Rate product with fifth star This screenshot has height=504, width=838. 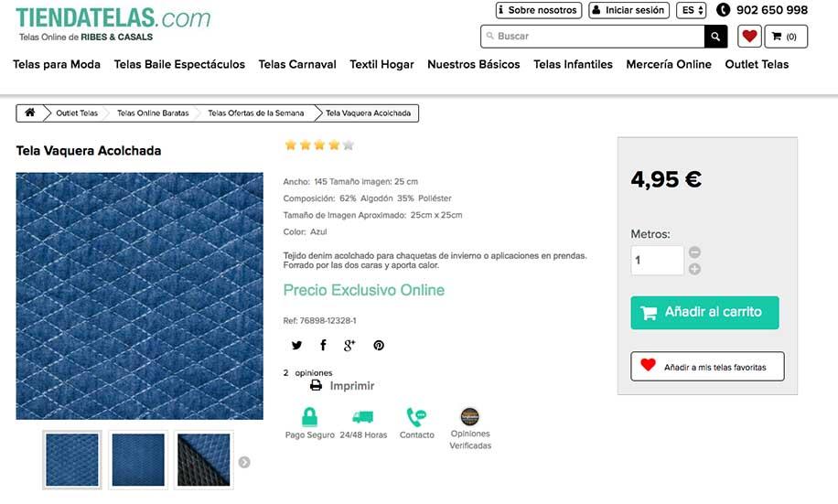348,145
